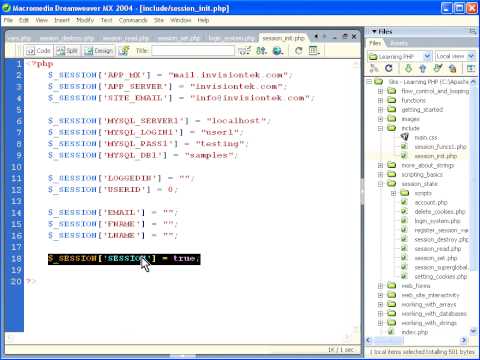Click the web_forms folder icon
480x360 pixels.
click(x=391, y=286)
